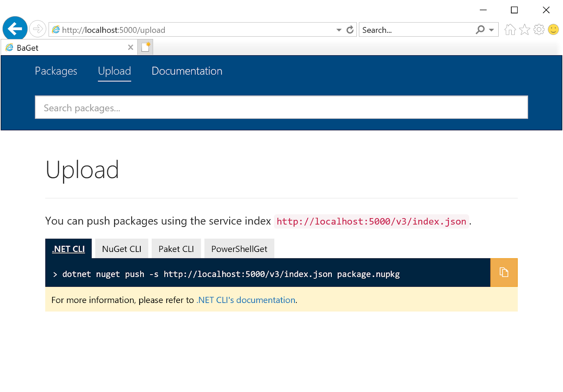Open browser tools gear icon
The height and width of the screenshot is (392, 563).
tap(539, 30)
